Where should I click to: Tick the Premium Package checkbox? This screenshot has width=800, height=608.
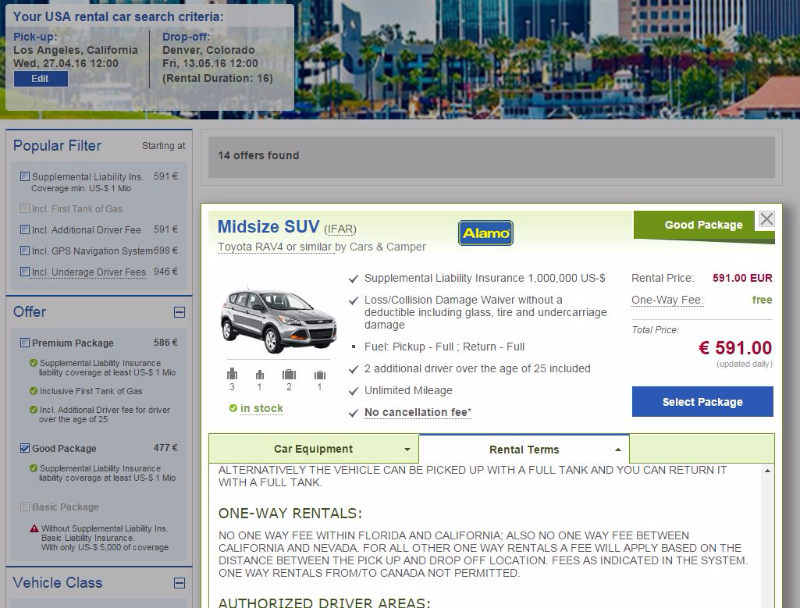(x=24, y=342)
